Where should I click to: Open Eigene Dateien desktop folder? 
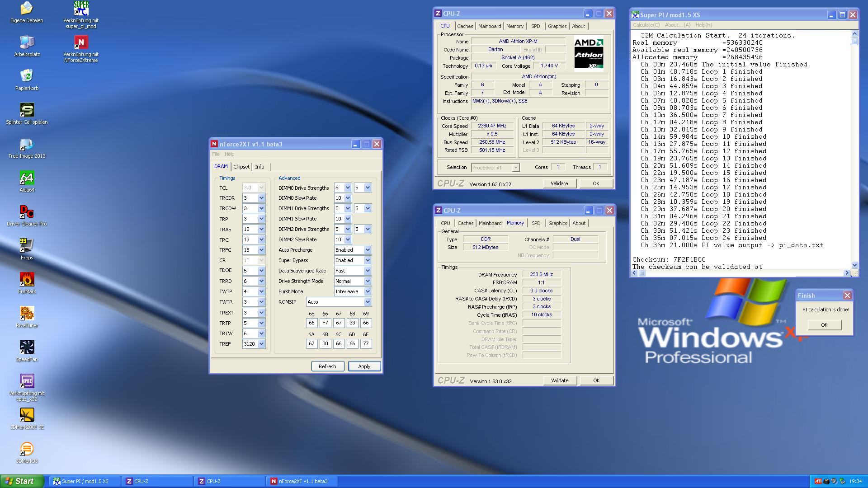pos(27,12)
